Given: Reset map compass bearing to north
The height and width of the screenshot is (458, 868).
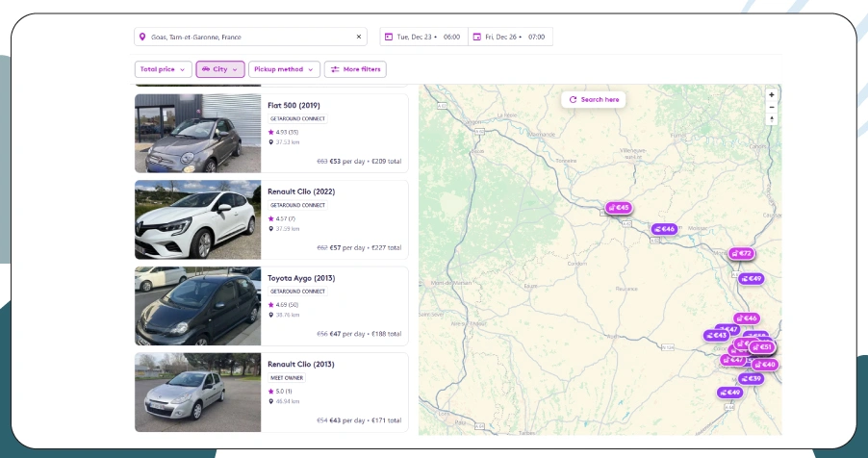Looking at the screenshot, I should (771, 119).
